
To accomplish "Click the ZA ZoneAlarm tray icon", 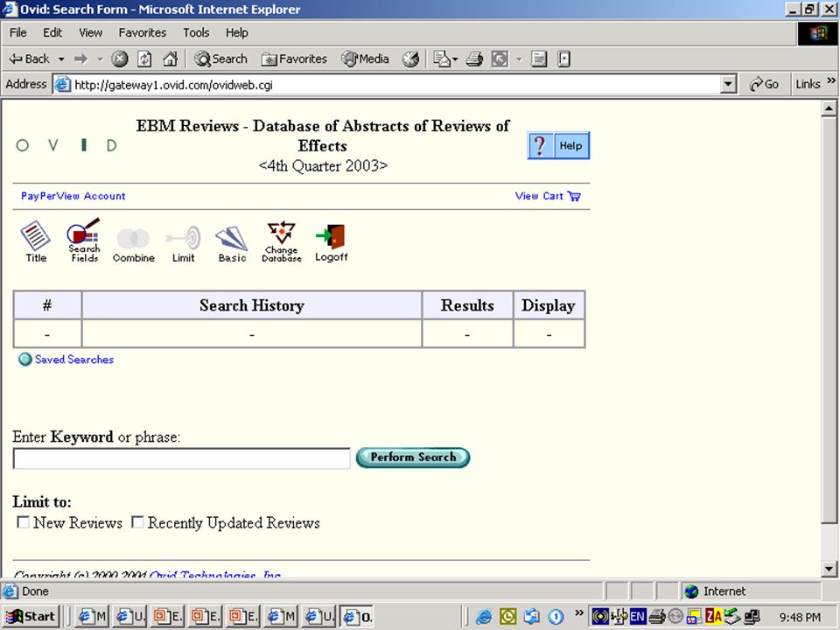I will click(714, 617).
